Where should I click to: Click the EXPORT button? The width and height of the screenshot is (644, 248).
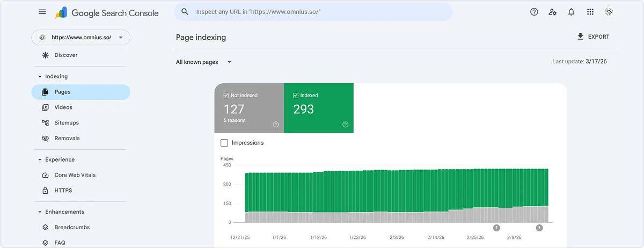pyautogui.click(x=593, y=37)
